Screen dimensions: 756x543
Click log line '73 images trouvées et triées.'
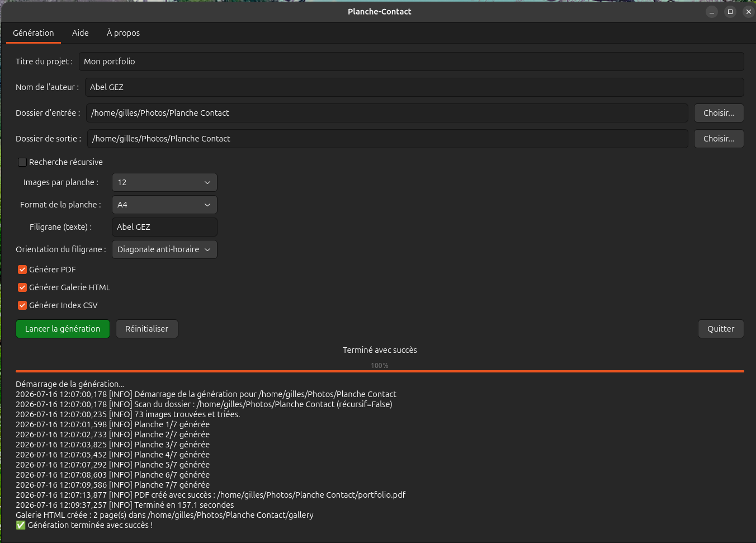click(127, 414)
